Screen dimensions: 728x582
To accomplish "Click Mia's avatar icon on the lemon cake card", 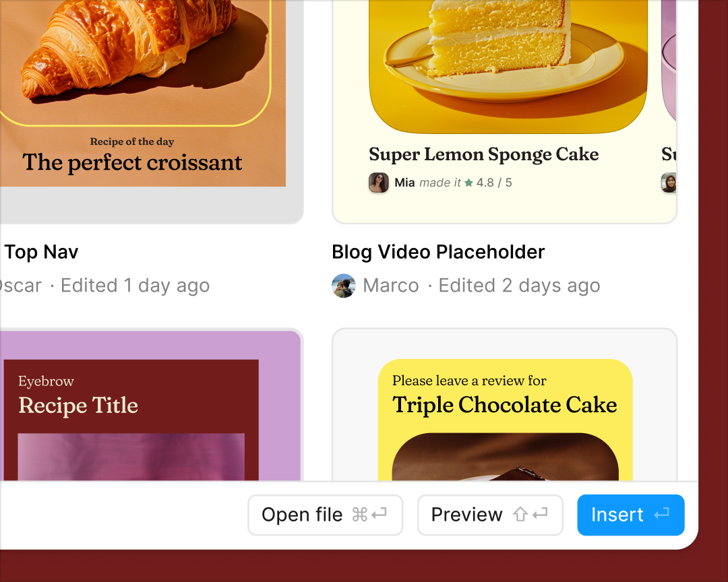I will [x=379, y=183].
